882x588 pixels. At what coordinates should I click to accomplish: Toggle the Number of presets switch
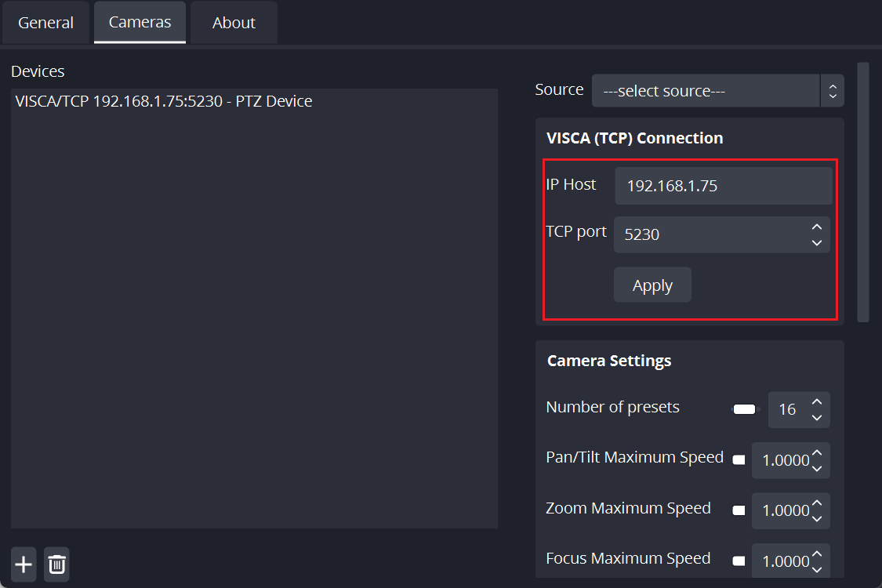pyautogui.click(x=743, y=408)
